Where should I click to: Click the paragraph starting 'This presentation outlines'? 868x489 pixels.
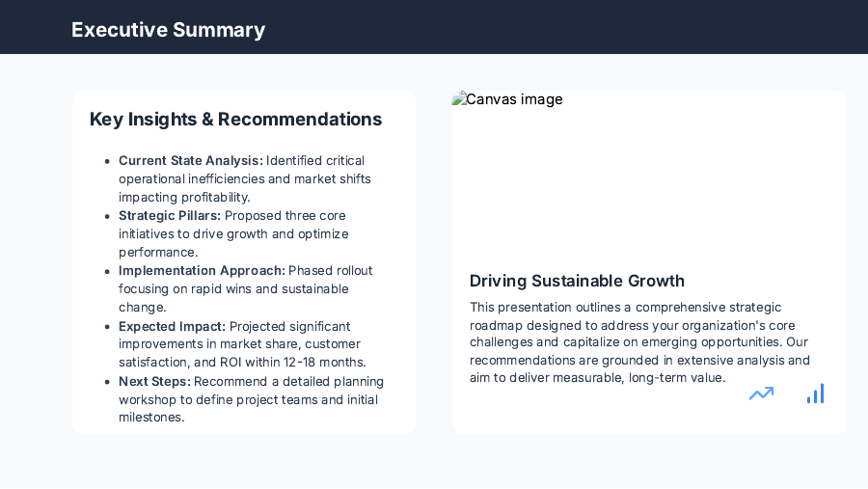(639, 342)
